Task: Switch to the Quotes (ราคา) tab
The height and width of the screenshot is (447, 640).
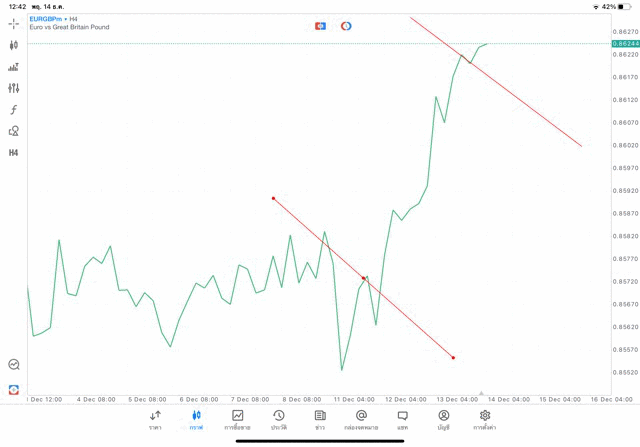Action: (x=155, y=420)
